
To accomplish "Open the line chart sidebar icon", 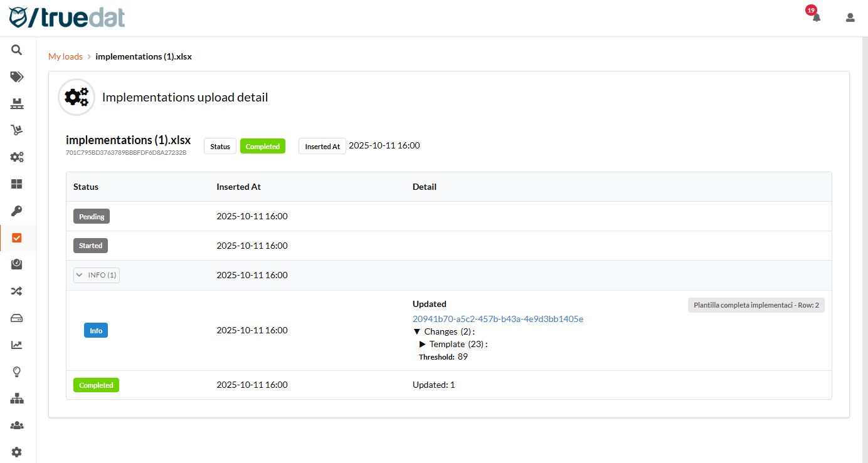I will 17,345.
